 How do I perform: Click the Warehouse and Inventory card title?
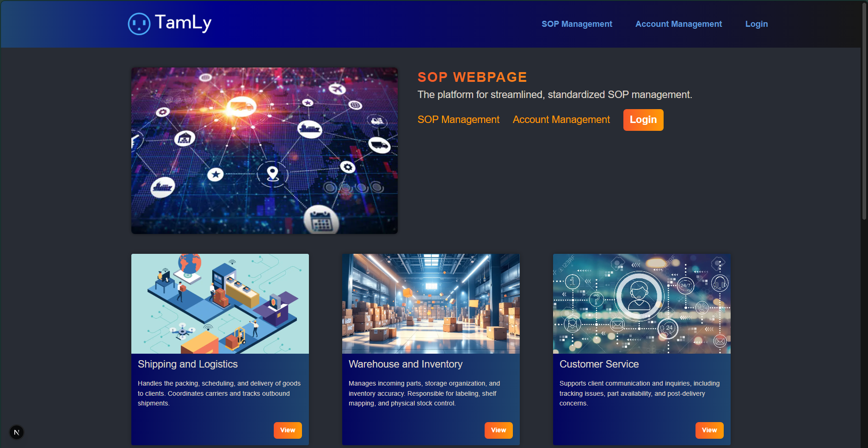pyautogui.click(x=406, y=364)
